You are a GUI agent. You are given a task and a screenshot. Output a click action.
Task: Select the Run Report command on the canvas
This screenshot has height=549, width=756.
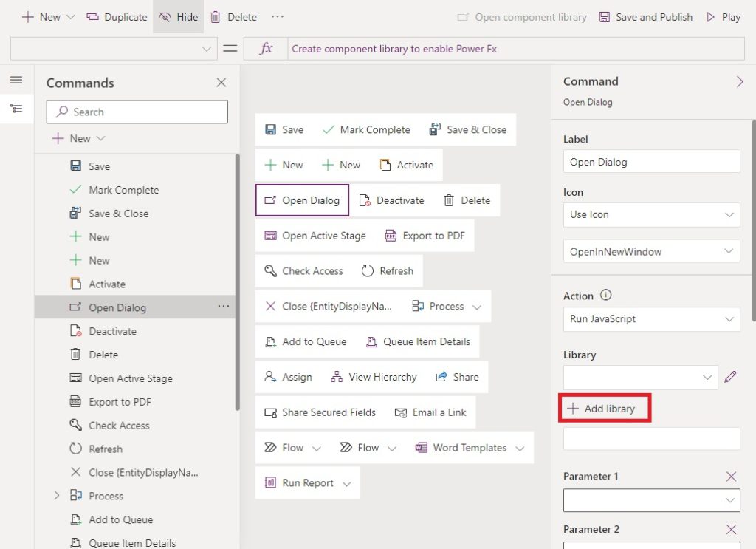click(308, 482)
